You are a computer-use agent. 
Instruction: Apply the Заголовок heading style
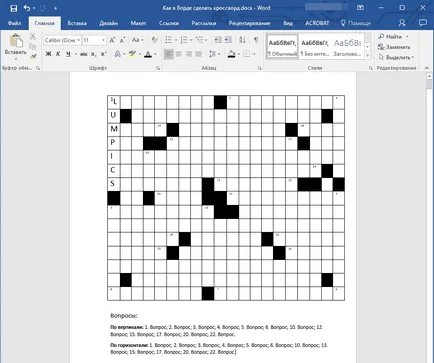pyautogui.click(x=347, y=47)
